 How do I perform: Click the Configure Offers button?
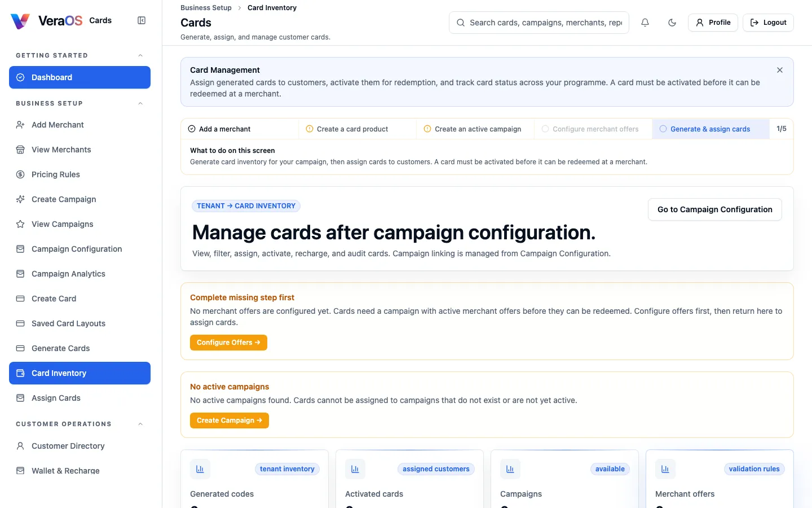(x=228, y=343)
